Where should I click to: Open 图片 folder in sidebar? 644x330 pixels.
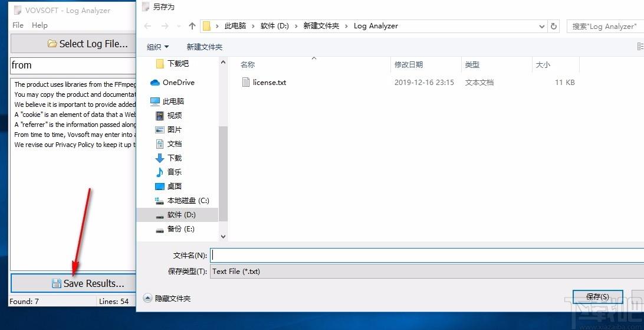(x=174, y=129)
